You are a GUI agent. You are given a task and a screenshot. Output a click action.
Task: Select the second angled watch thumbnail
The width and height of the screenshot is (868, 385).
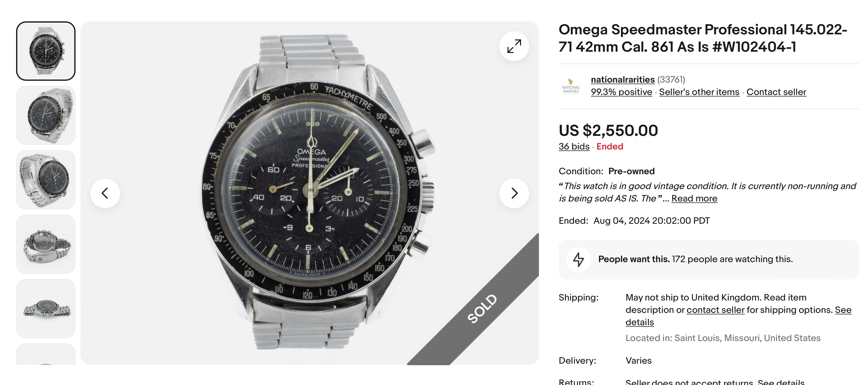coord(46,115)
